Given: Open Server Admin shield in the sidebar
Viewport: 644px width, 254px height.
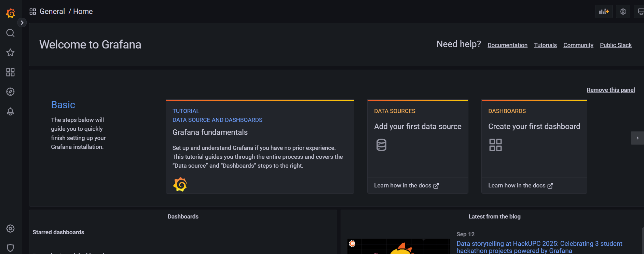Looking at the screenshot, I should click(x=11, y=248).
